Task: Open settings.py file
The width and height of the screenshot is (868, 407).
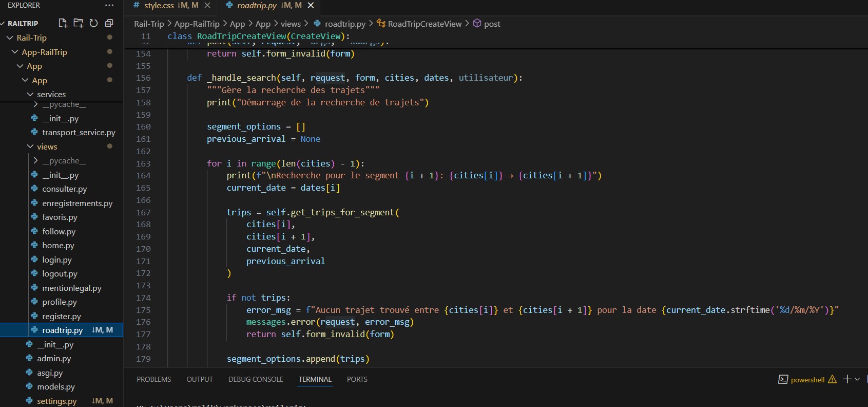Action: (x=57, y=401)
